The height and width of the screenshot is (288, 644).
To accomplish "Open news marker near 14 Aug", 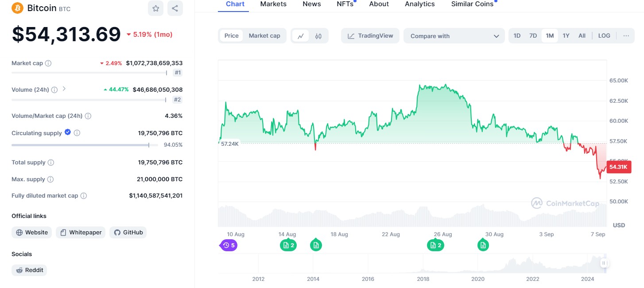I will coord(288,245).
